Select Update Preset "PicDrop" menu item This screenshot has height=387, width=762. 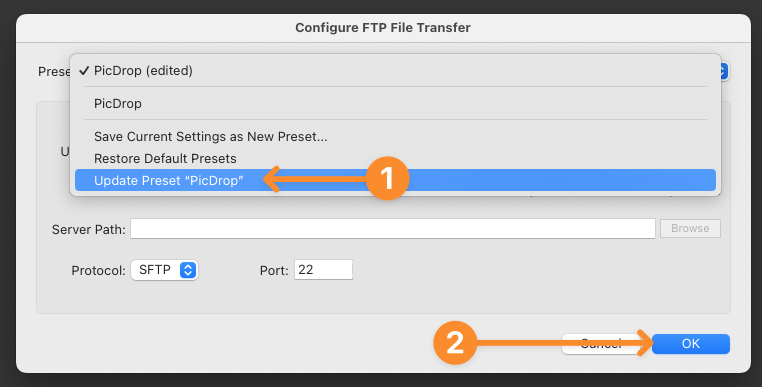395,180
